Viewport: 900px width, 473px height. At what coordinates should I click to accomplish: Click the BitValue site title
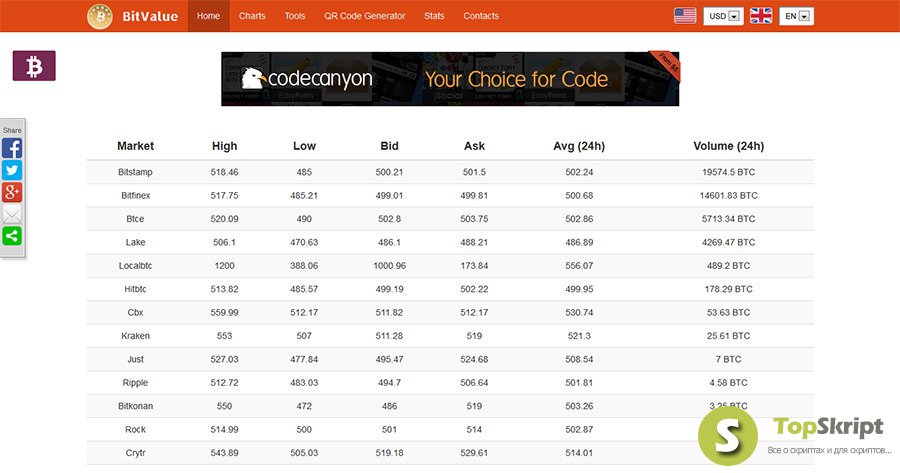click(150, 16)
